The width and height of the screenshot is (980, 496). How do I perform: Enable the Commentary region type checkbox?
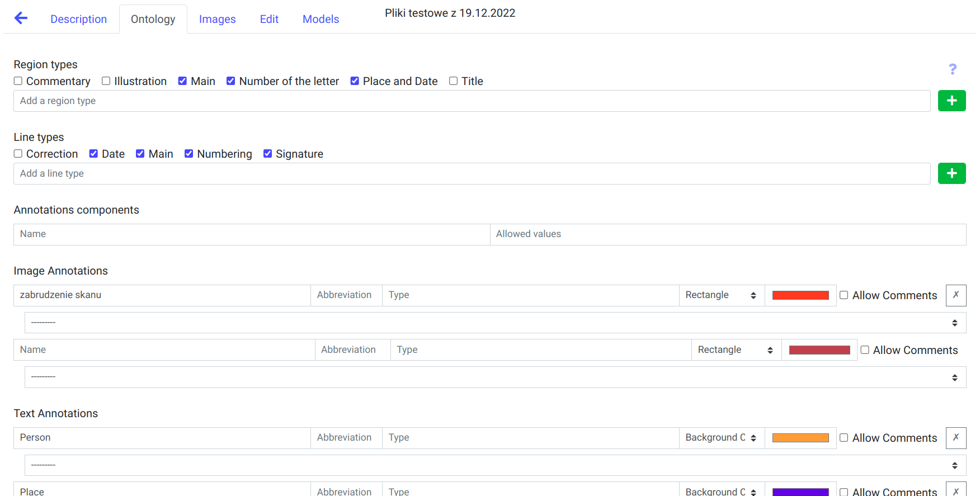pyautogui.click(x=18, y=81)
